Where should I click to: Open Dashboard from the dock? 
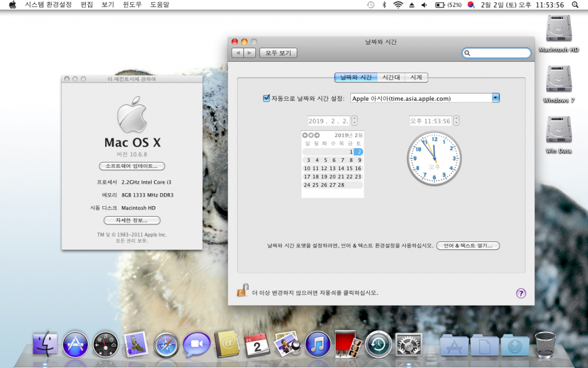[x=106, y=344]
